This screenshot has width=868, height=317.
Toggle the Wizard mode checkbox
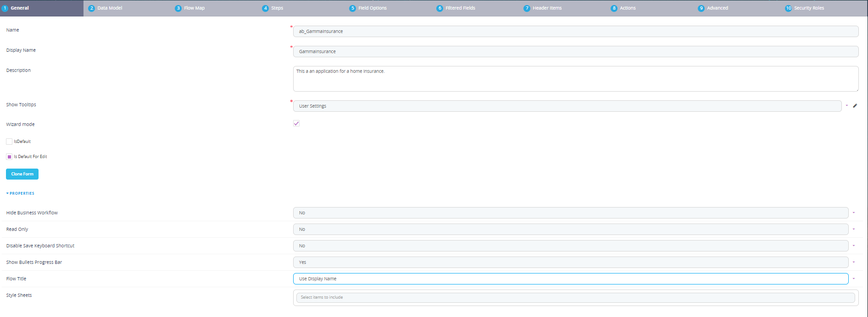(x=296, y=124)
